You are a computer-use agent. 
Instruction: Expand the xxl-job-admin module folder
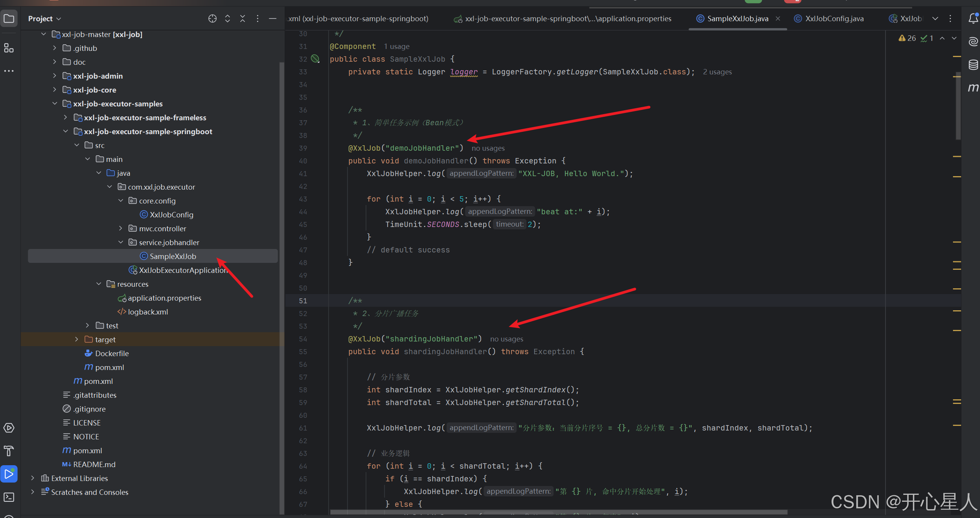[54, 76]
